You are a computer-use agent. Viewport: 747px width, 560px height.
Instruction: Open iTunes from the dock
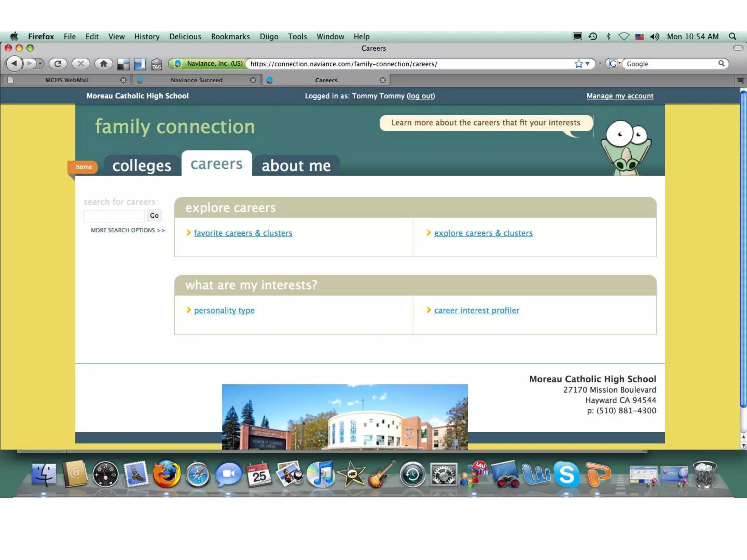coord(321,474)
